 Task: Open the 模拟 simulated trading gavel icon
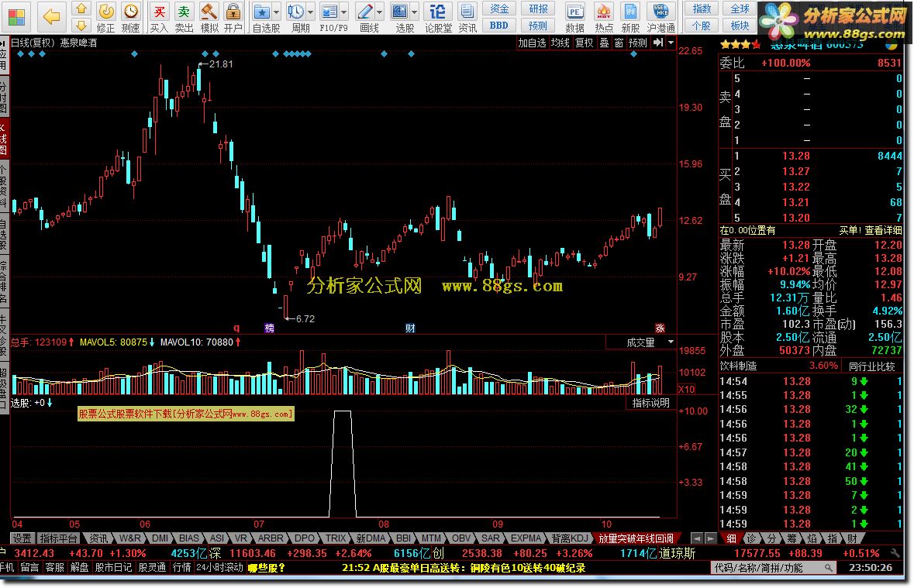(x=209, y=17)
